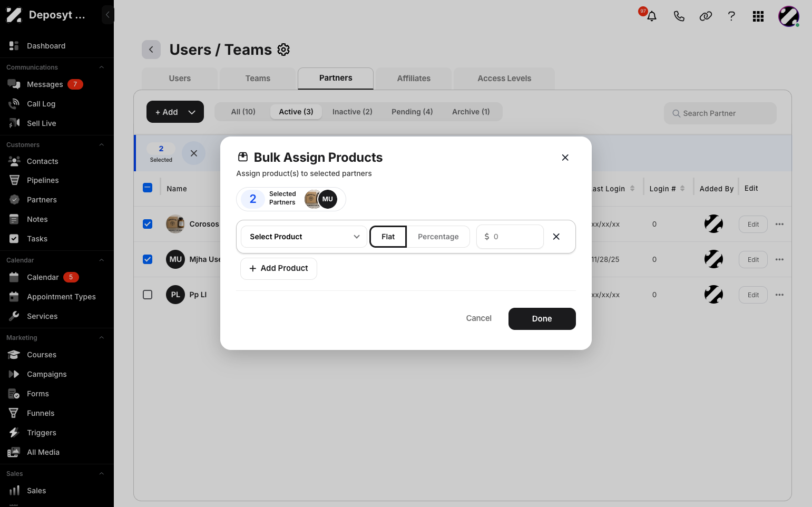
Task: Check the Pp Ll partner checkbox
Action: [x=148, y=295]
